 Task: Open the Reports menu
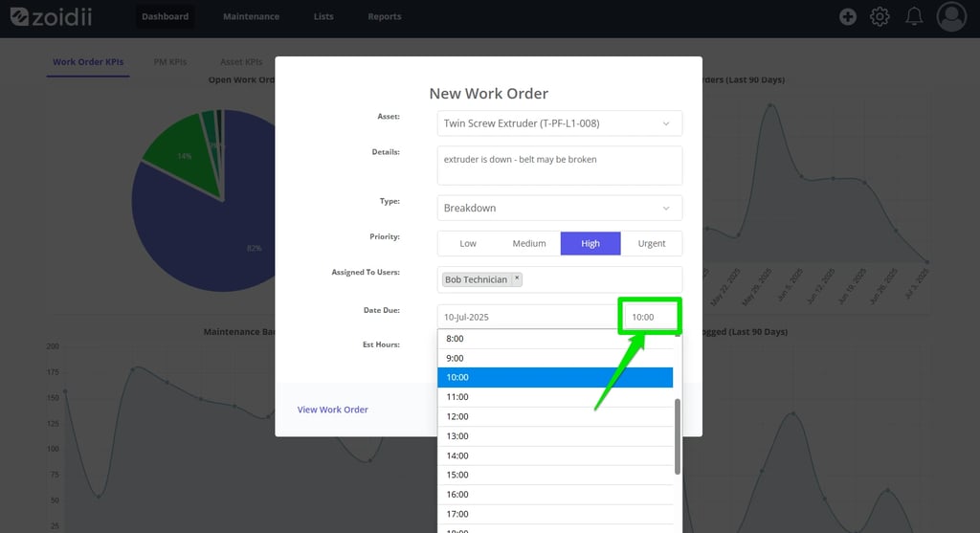(x=385, y=17)
